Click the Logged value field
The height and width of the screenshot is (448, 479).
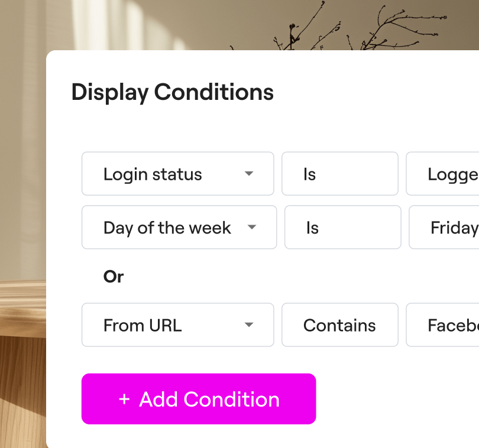tap(445, 174)
